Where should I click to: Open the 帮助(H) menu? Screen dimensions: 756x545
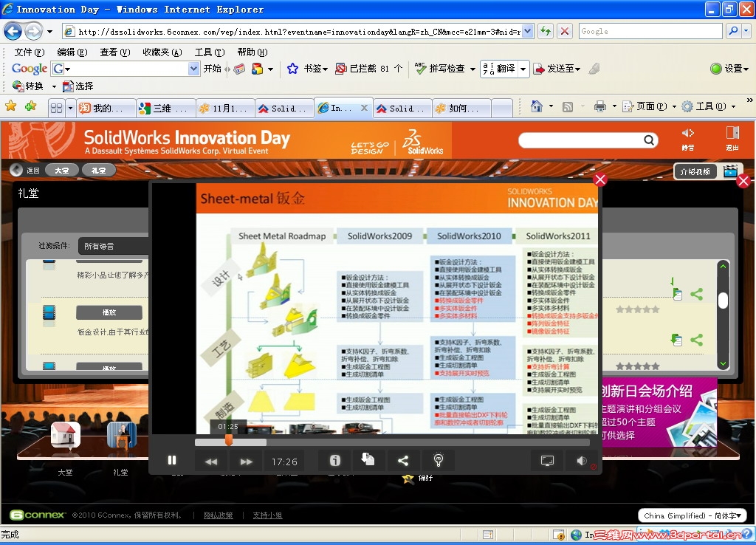(x=252, y=52)
